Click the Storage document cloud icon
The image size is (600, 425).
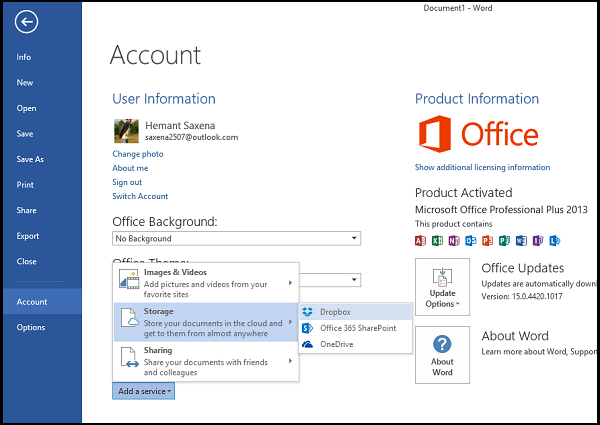coord(130,318)
